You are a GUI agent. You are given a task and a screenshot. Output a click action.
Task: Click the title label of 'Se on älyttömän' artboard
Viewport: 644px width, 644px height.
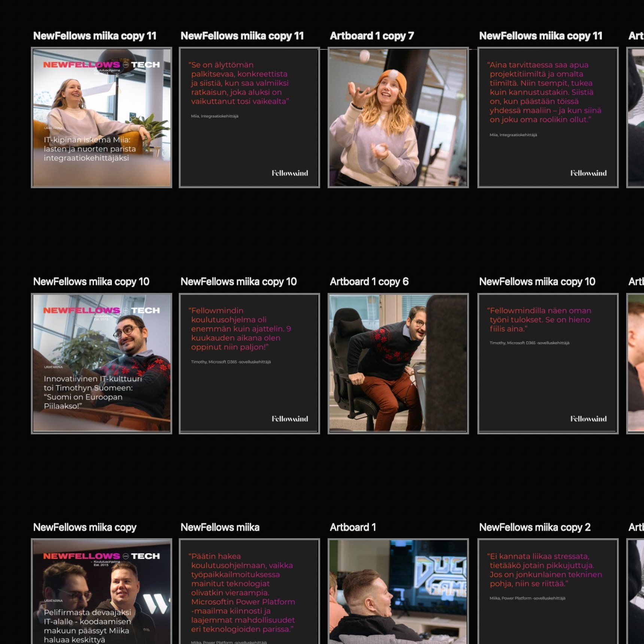[242, 36]
